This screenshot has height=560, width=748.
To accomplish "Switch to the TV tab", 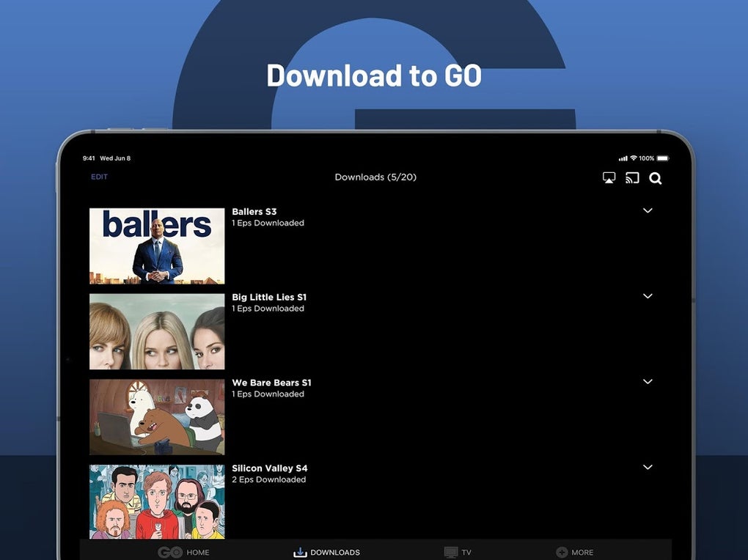I will coord(459,552).
